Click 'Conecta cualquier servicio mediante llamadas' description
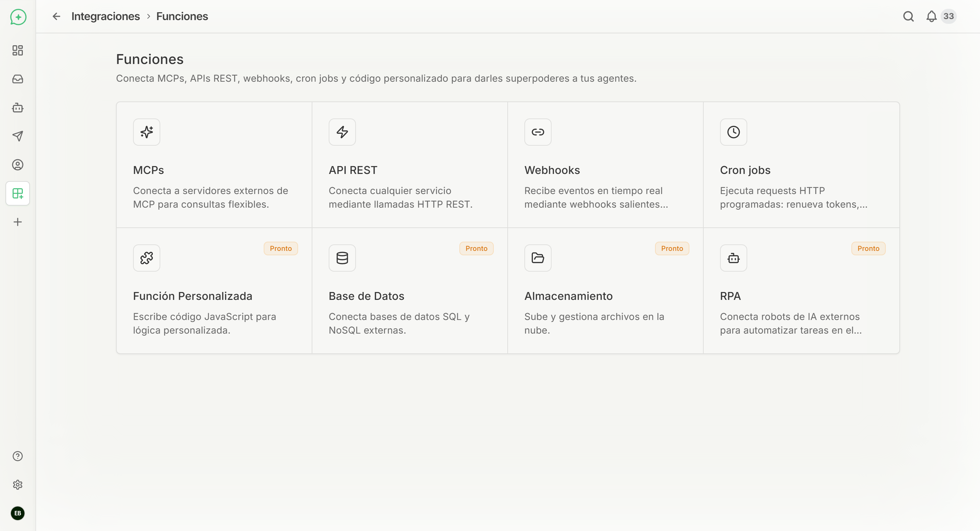This screenshot has width=980, height=531. [x=400, y=197]
